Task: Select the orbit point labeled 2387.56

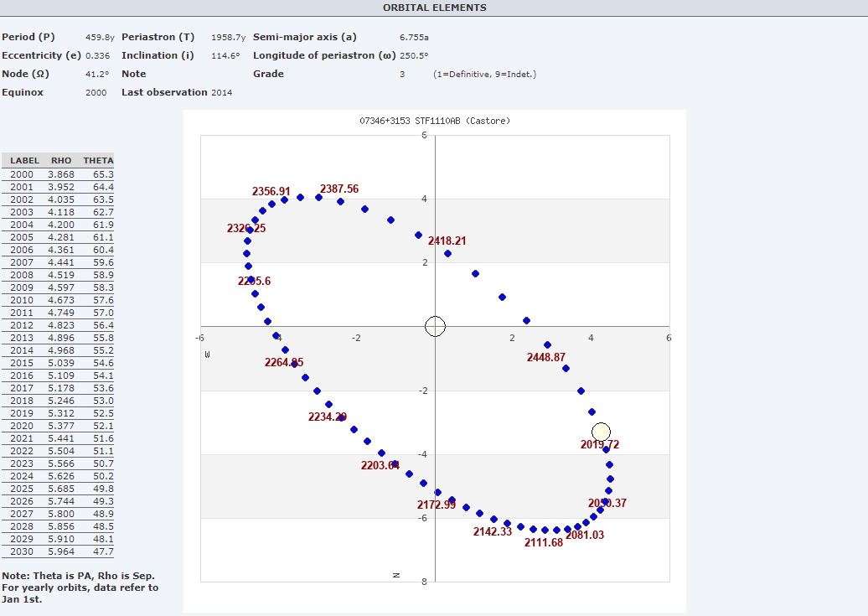Action: click(x=319, y=197)
